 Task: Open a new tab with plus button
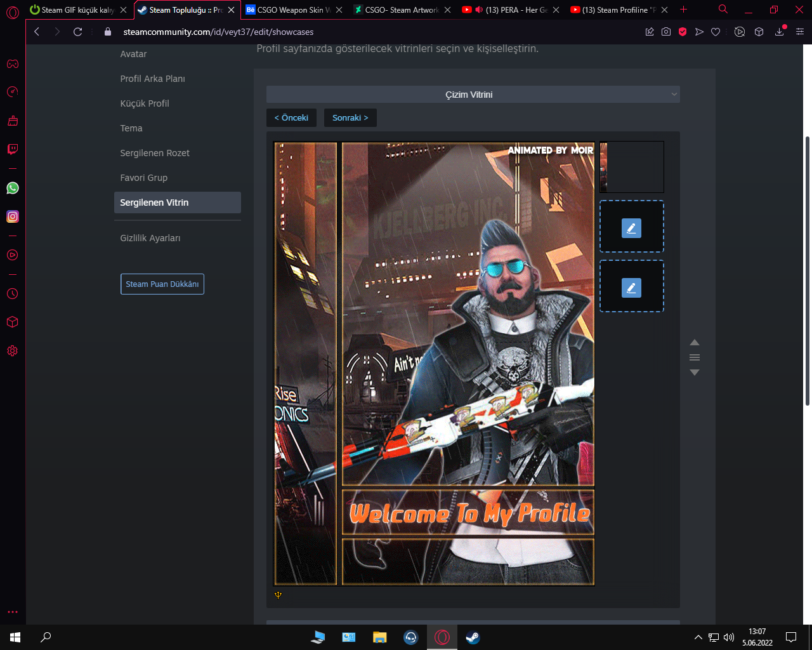(x=683, y=10)
